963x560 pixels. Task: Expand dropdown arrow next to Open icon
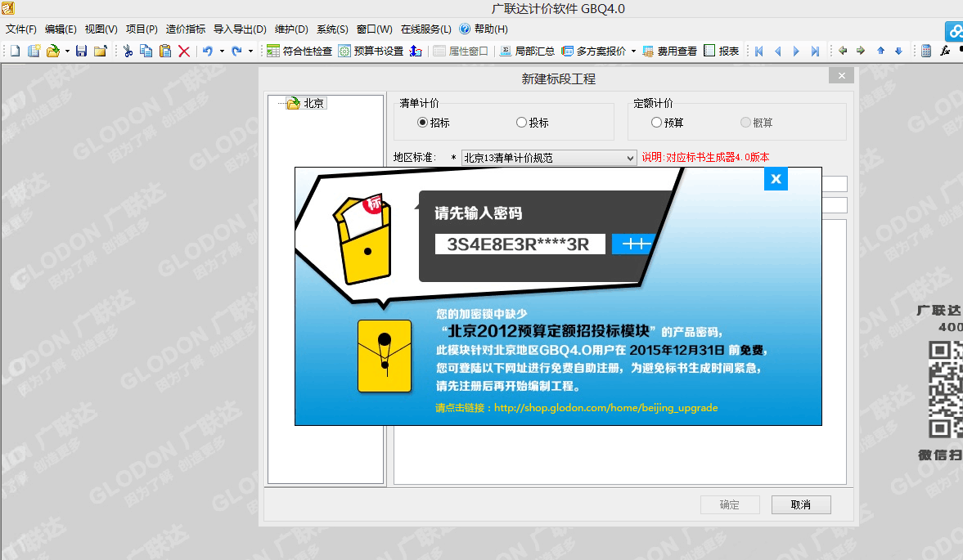tap(67, 51)
